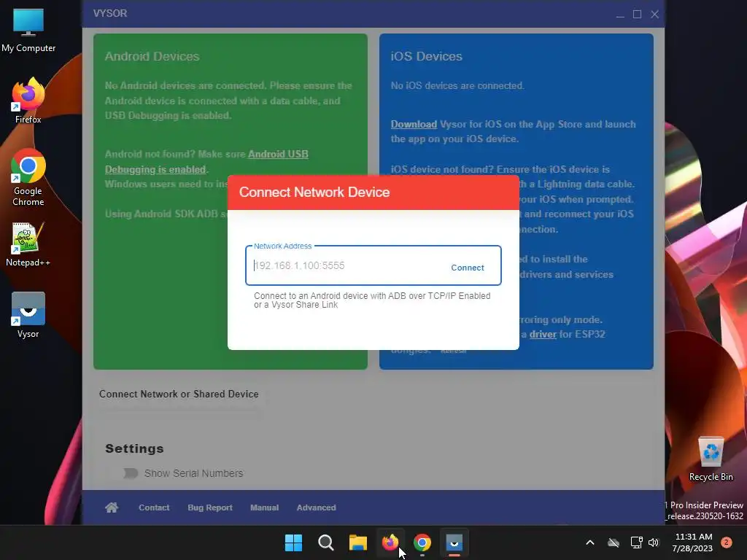Image resolution: width=747 pixels, height=560 pixels.
Task: Go to Vysor home icon
Action: (x=112, y=507)
